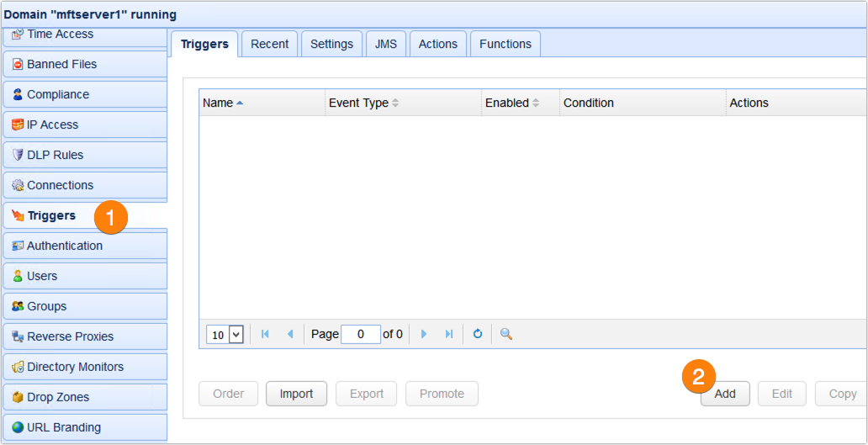Image resolution: width=868 pixels, height=445 pixels.
Task: Open Connections label in sidebar
Action: [x=61, y=185]
